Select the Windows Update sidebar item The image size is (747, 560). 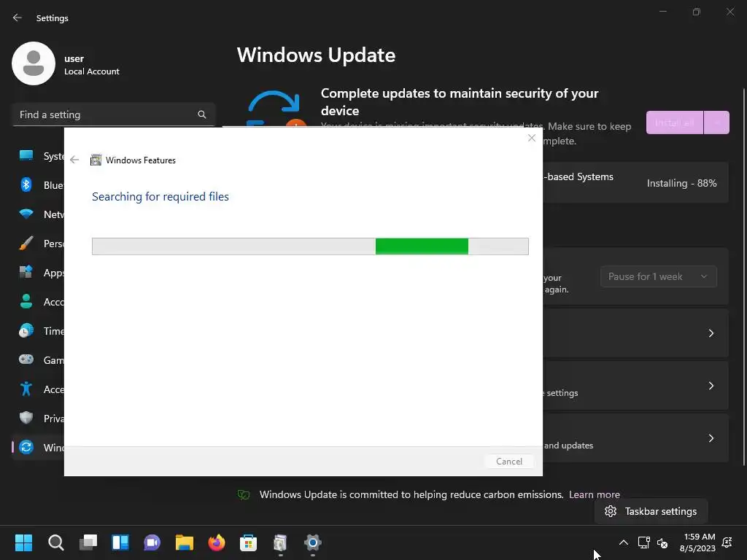(x=39, y=447)
